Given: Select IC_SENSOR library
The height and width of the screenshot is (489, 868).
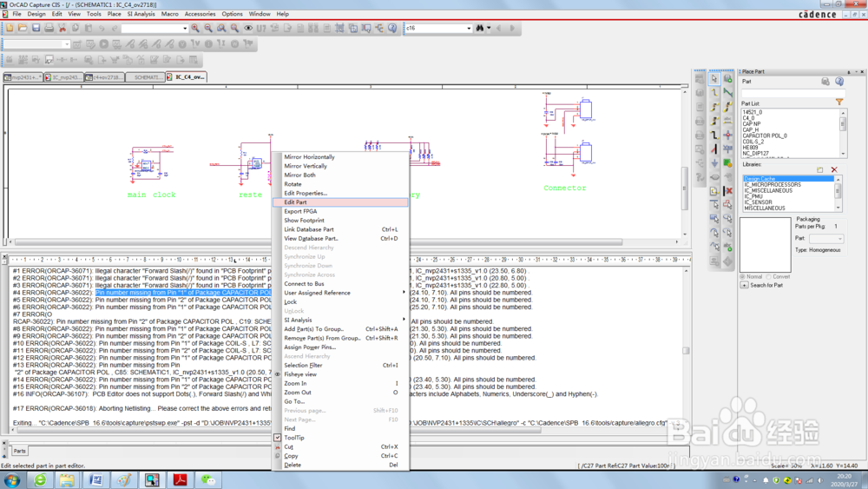Looking at the screenshot, I should pos(758,202).
